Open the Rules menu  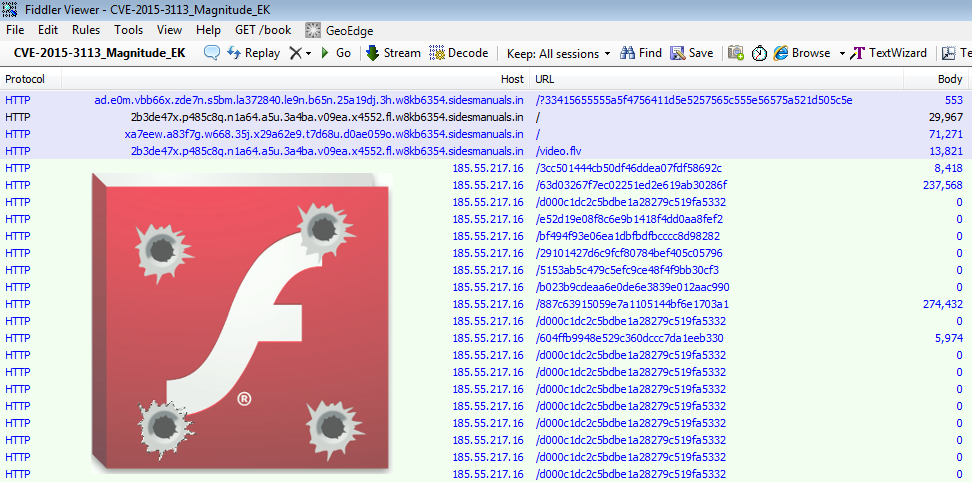[x=86, y=30]
